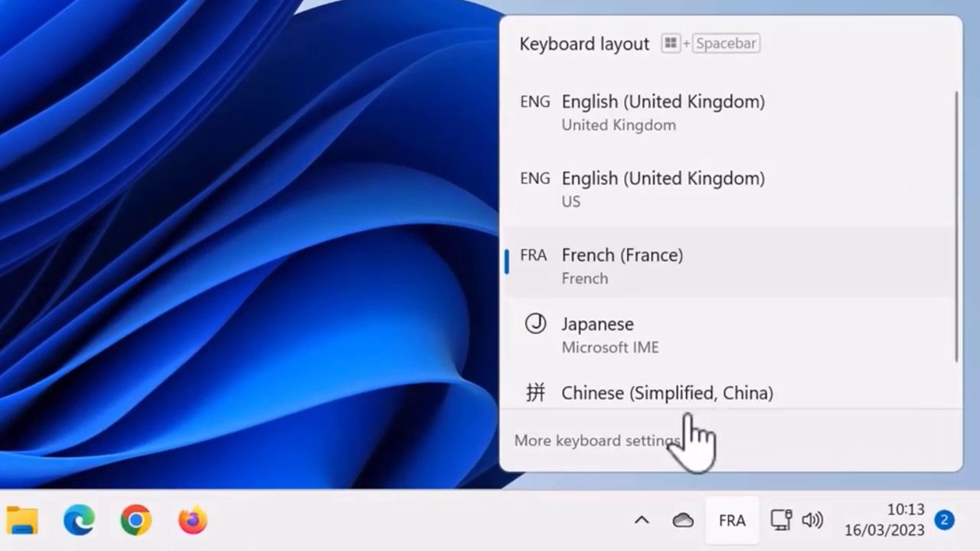Open the notification badge showing 2
Viewport: 980px width, 551px height.
click(944, 520)
